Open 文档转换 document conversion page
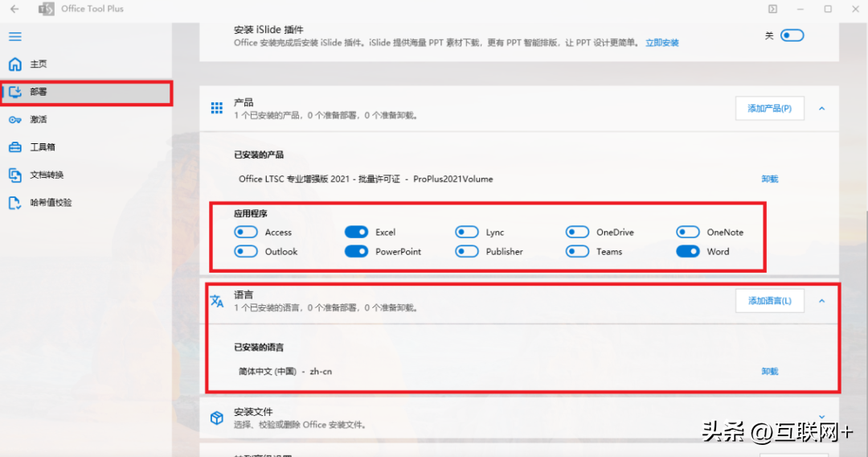Image resolution: width=868 pixels, height=457 pixels. pyautogui.click(x=86, y=175)
